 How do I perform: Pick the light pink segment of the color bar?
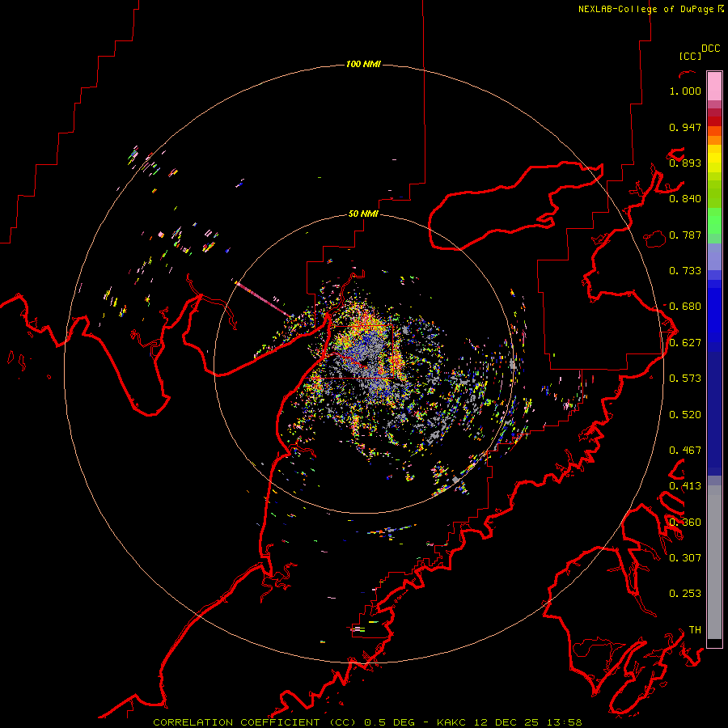714,86
